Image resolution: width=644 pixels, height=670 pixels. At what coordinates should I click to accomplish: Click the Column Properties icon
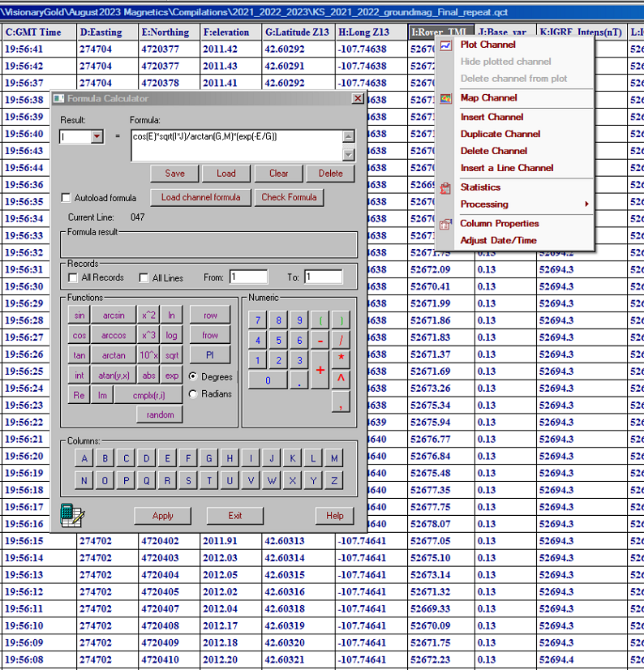pos(445,224)
